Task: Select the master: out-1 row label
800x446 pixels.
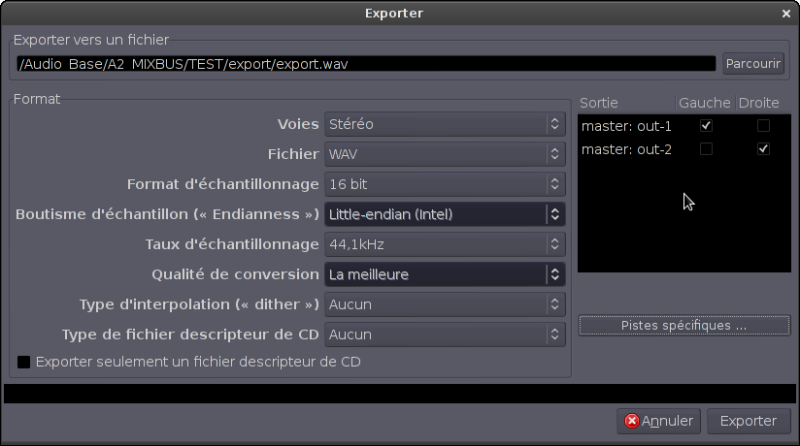Action: point(627,126)
